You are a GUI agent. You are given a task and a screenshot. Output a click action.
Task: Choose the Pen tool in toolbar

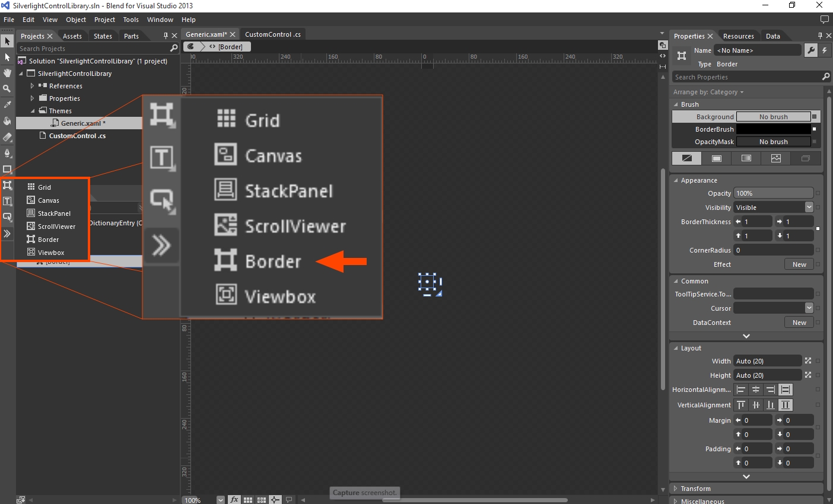tap(7, 153)
